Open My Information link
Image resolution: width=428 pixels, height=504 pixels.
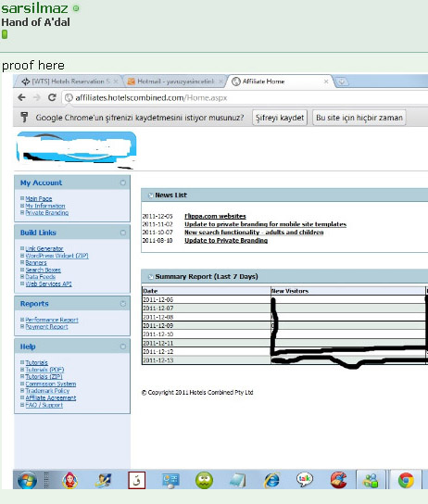(45, 206)
